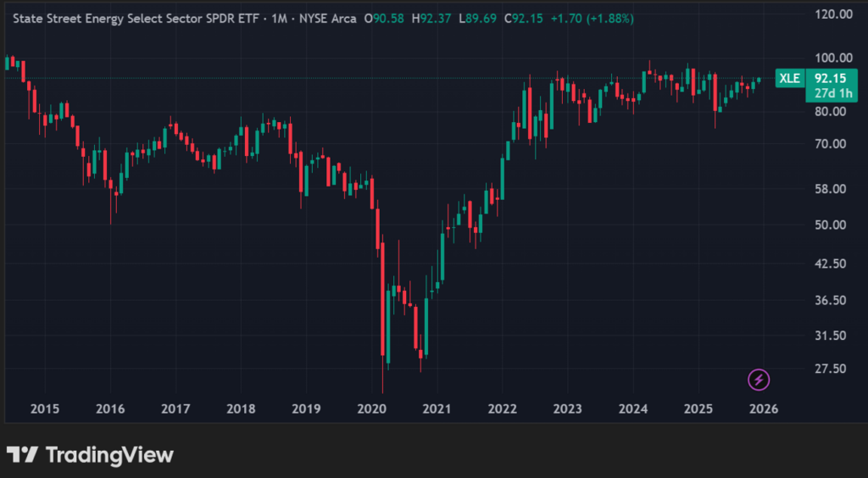Click the purple lightning bolt icon

tap(759, 380)
